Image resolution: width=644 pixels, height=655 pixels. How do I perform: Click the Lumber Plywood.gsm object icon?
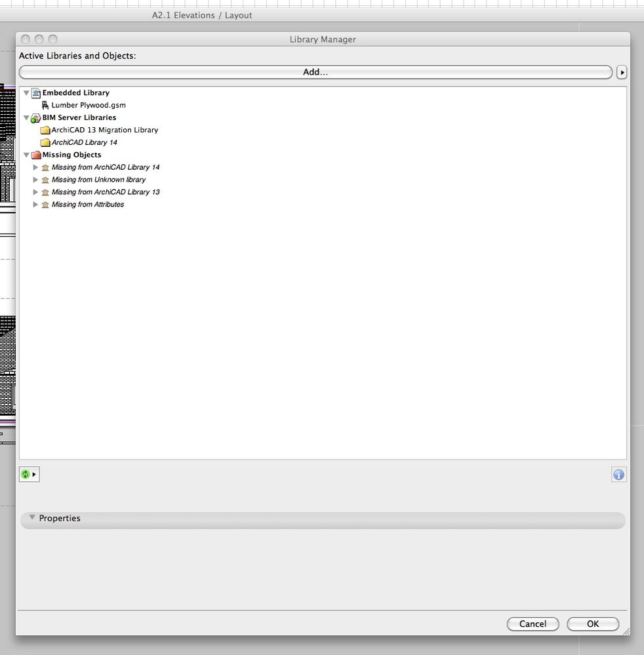(45, 106)
